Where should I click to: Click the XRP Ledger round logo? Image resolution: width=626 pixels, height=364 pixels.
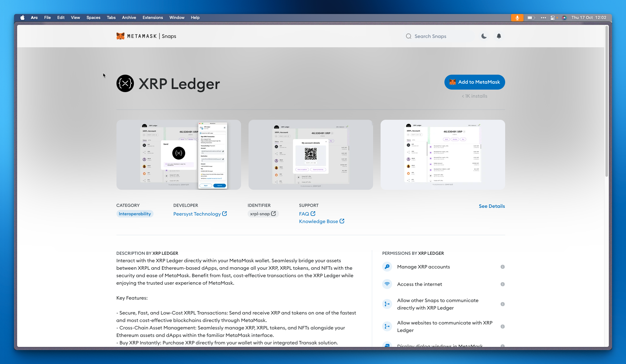125,83
